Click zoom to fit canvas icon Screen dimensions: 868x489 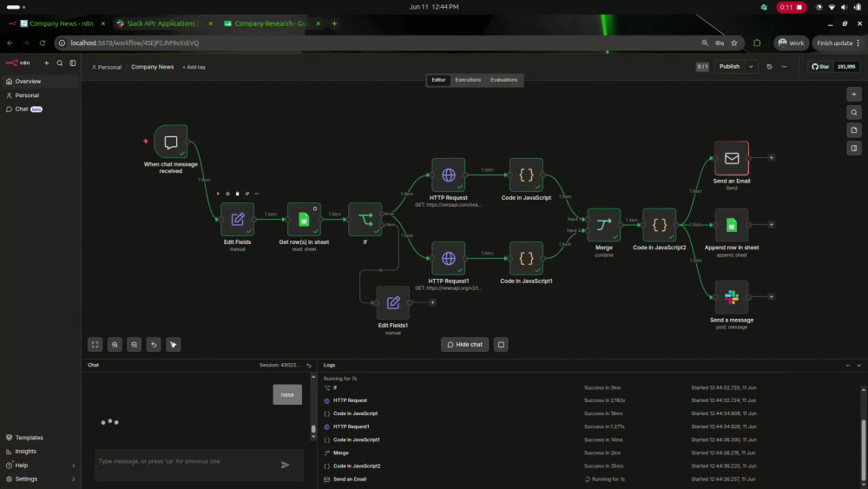95,345
